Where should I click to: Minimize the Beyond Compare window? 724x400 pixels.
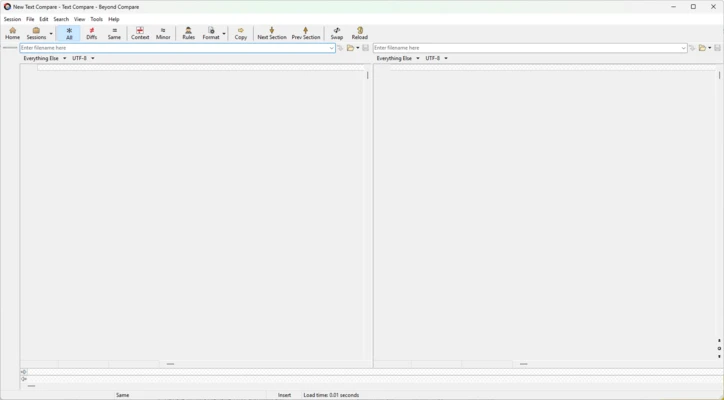[673, 7]
